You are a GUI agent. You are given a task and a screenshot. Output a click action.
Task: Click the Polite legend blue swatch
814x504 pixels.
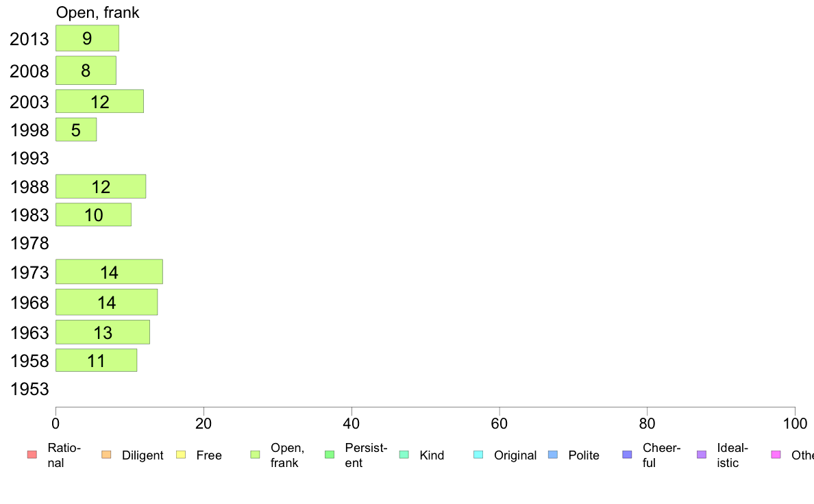553,455
